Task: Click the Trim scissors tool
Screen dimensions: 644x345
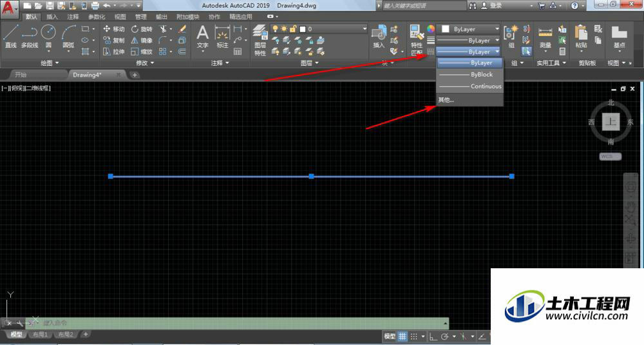Action: tap(164, 29)
